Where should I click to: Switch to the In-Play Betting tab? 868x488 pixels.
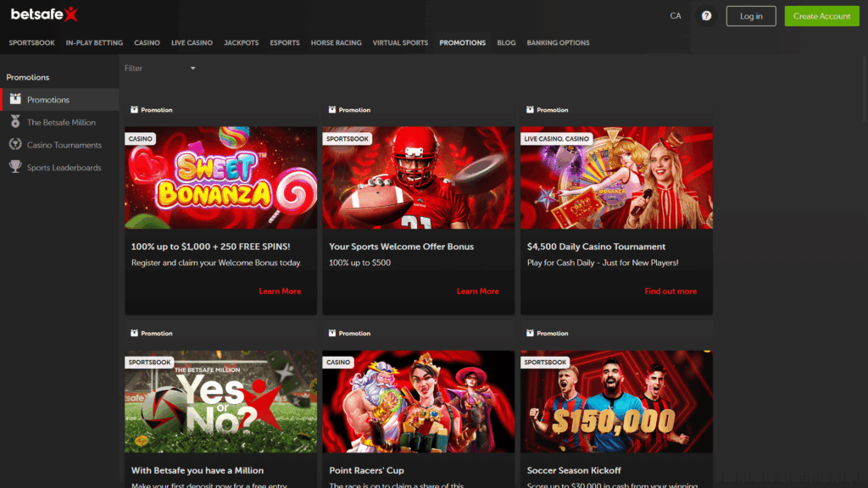(x=94, y=42)
